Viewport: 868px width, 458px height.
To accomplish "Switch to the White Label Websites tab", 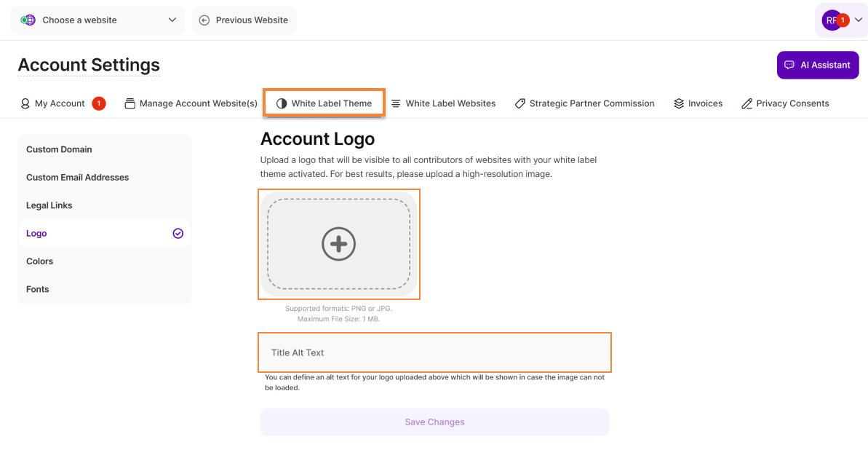I will point(443,103).
